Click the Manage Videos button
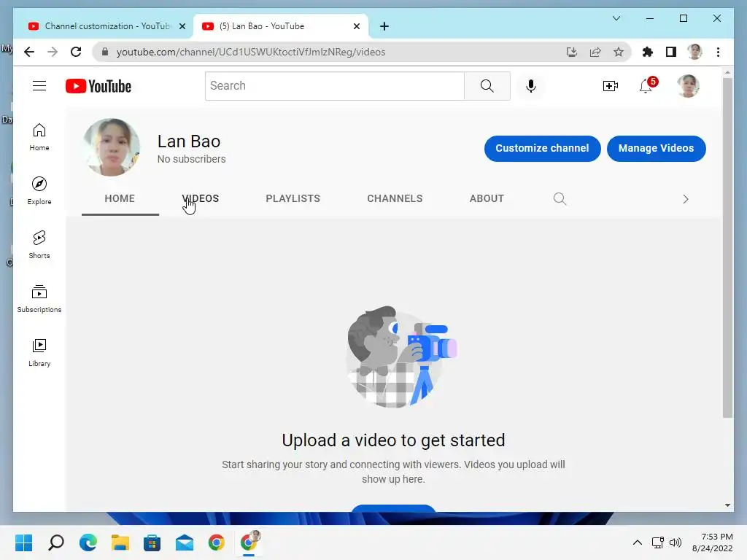The image size is (747, 560). coord(656,148)
